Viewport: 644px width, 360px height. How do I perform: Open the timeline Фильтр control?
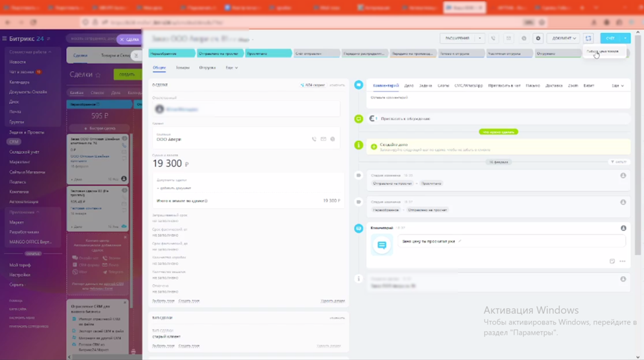click(x=618, y=162)
